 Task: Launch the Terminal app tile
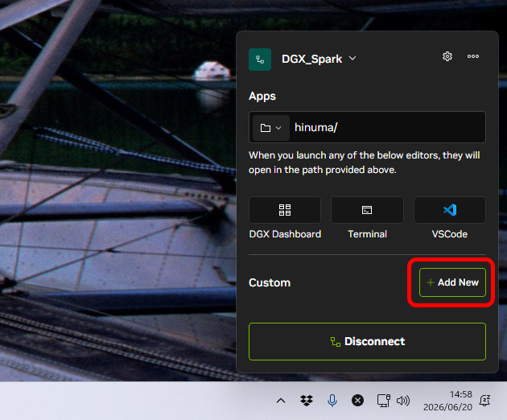[x=367, y=210]
